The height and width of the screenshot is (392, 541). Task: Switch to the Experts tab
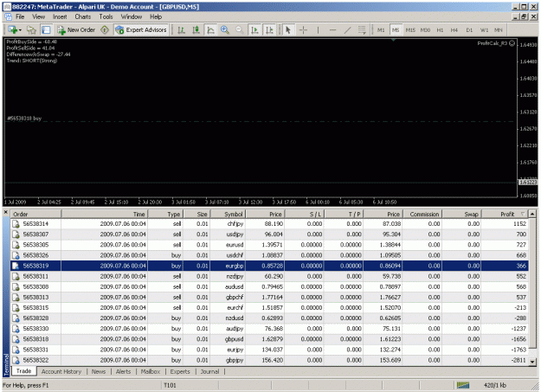coord(180,371)
